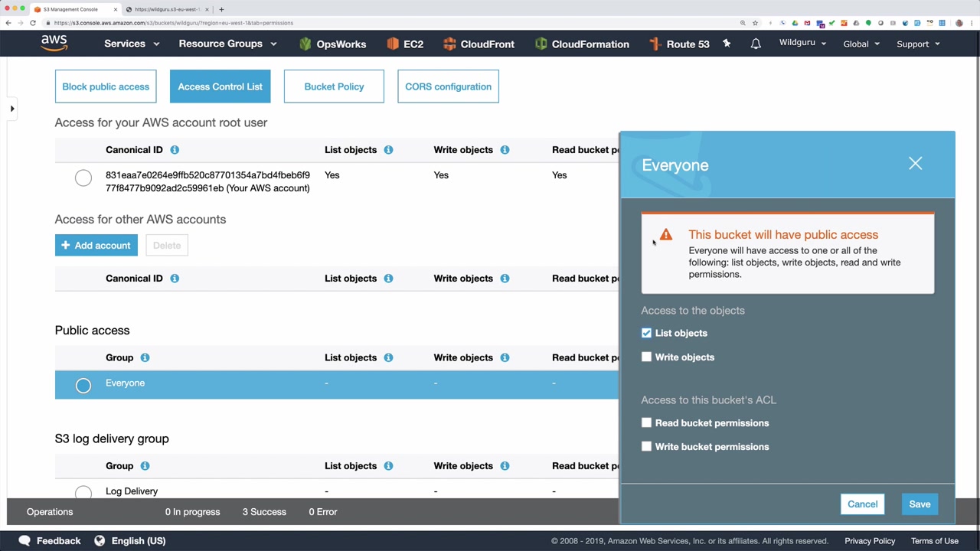The width and height of the screenshot is (980, 551).
Task: Select the Log Delivery radio button
Action: point(83,492)
